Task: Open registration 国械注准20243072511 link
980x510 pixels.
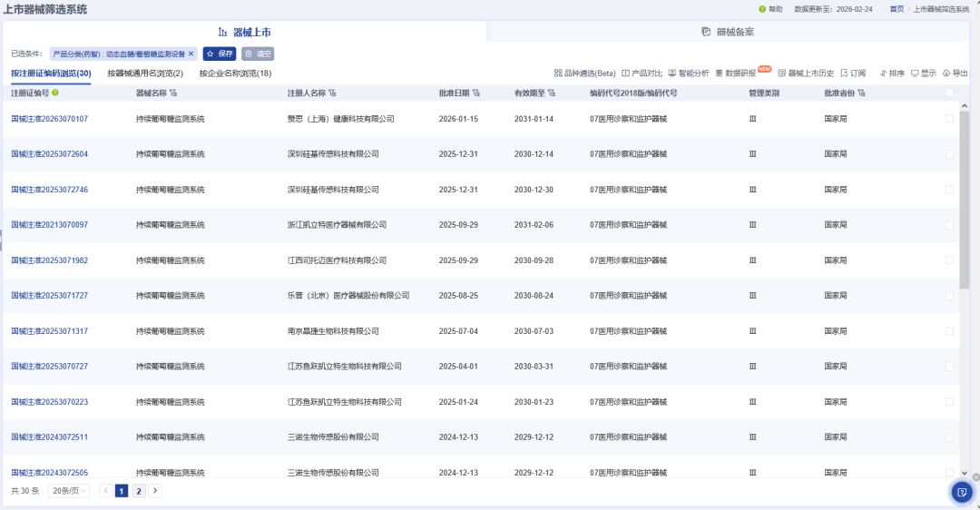Action: click(x=49, y=436)
